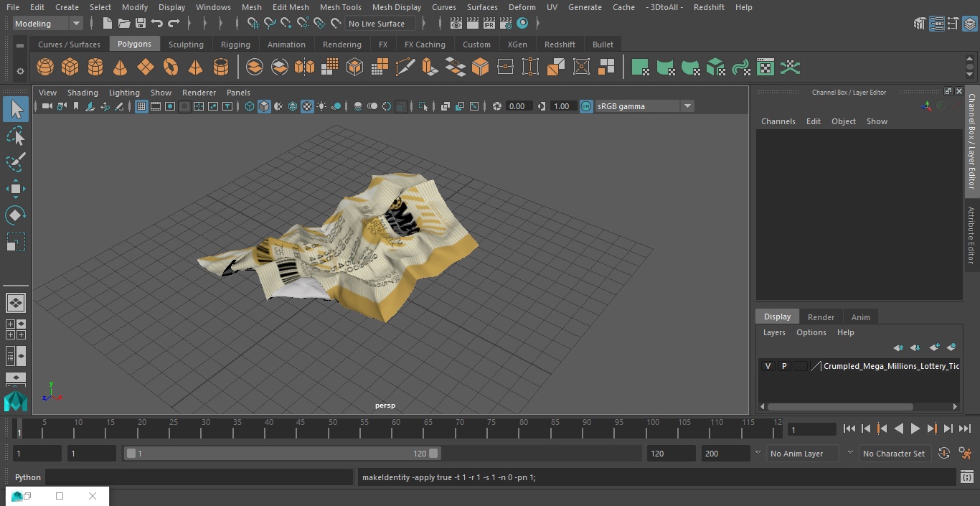Select the Select tool arrow
980x506 pixels.
(x=16, y=109)
